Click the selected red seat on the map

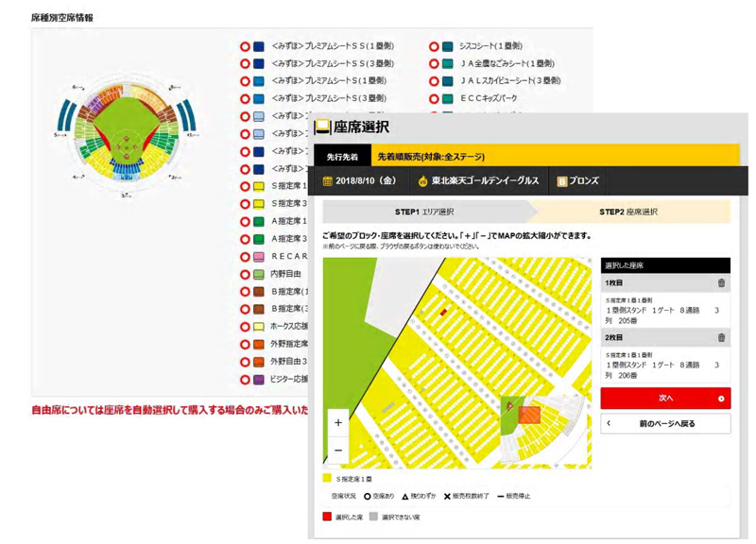(443, 313)
